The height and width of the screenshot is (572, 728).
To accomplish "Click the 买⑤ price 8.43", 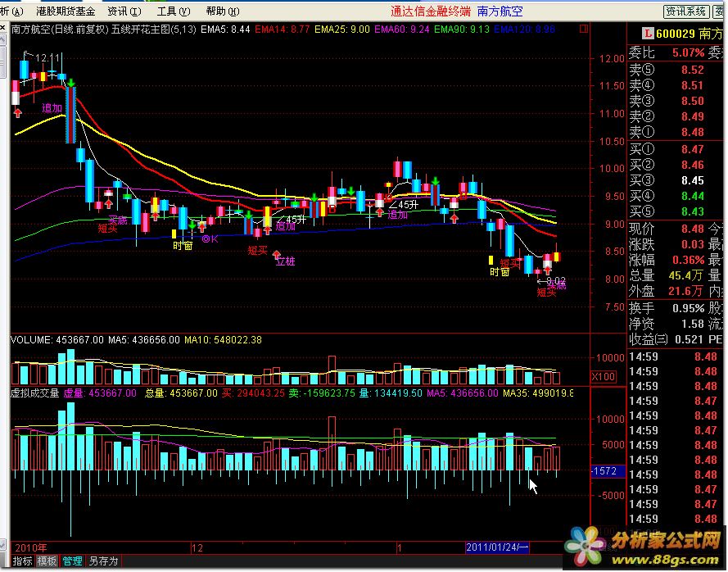I will 692,212.
